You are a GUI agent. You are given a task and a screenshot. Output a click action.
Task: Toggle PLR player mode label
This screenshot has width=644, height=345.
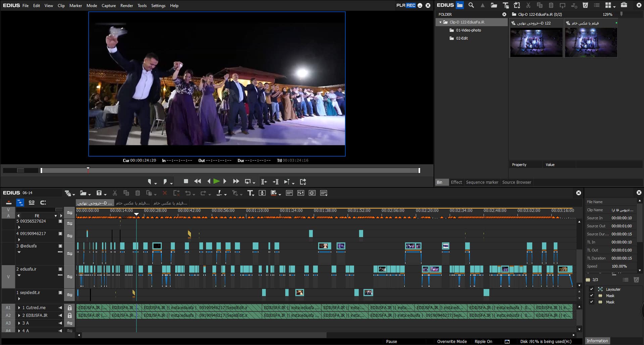[x=401, y=5]
